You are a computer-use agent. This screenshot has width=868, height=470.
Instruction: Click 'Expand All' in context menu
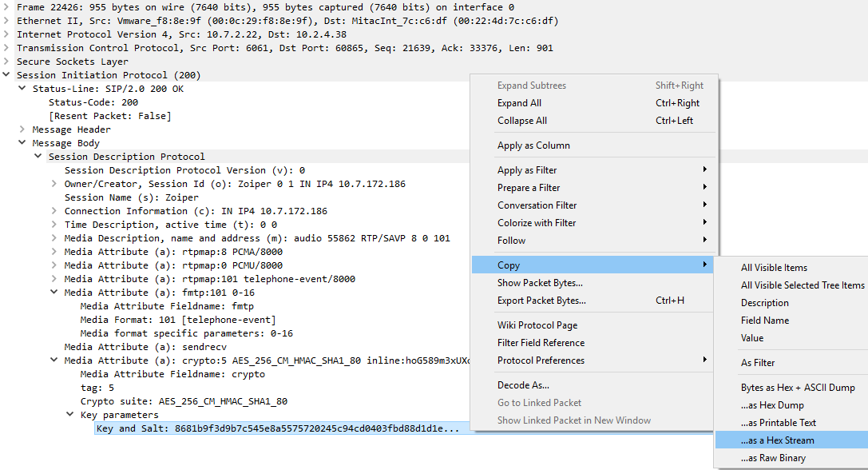coord(519,103)
